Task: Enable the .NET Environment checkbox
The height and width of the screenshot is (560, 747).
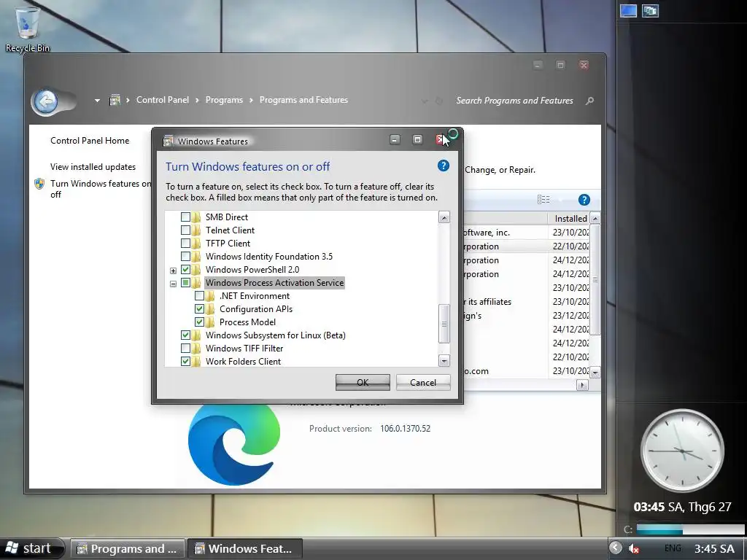Action: [200, 296]
